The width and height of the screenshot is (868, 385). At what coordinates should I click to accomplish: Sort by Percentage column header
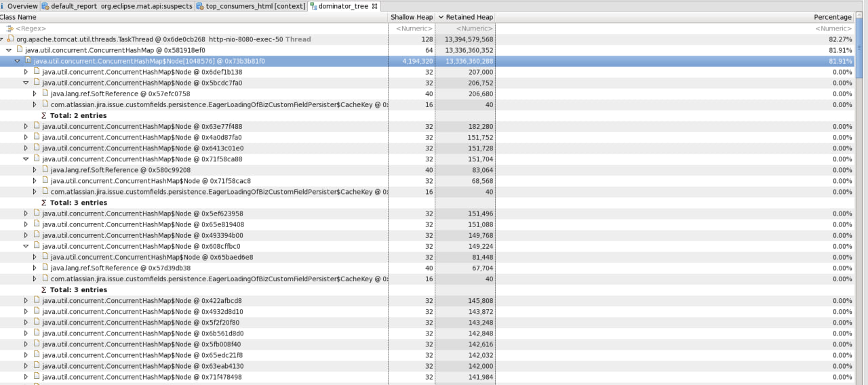(x=675, y=17)
